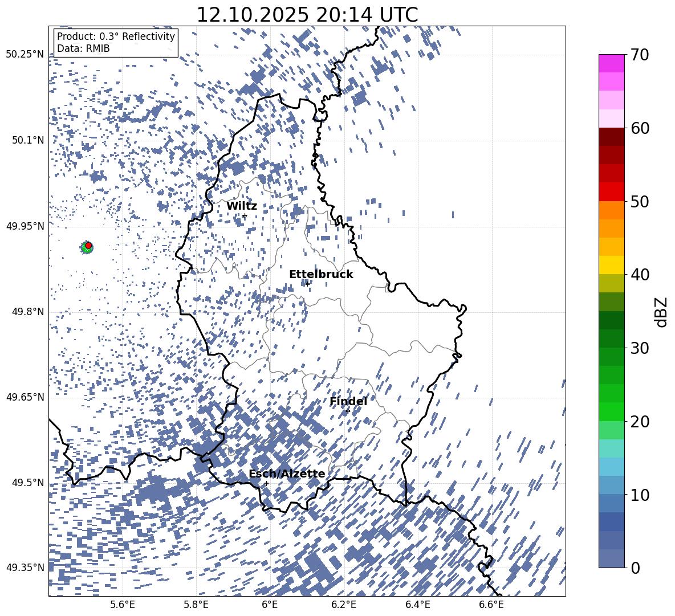675x616 pixels.
Task: Click the 49.35°N latitude label
Action: pos(25,568)
